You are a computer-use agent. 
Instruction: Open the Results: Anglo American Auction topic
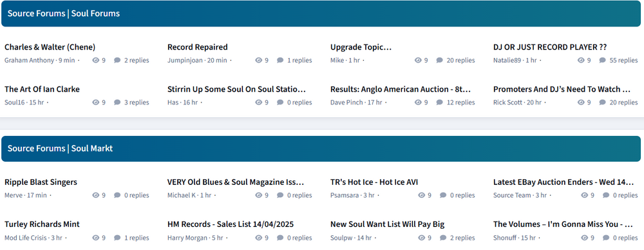[x=401, y=89]
